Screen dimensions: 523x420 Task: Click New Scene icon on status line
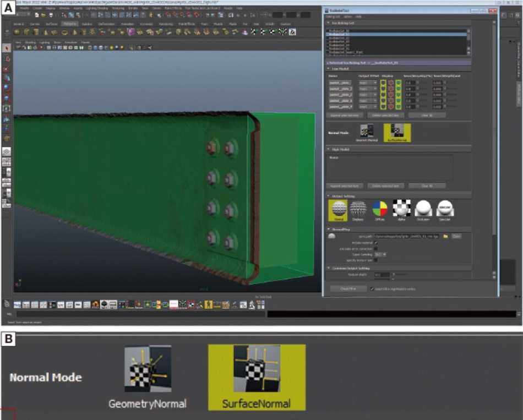click(36, 15)
